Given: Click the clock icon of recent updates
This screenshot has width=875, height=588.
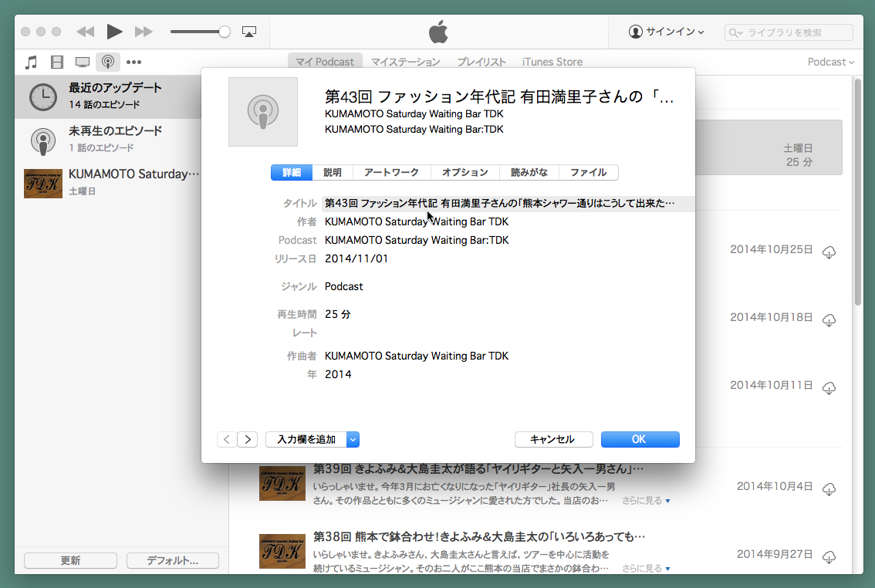Looking at the screenshot, I should (43, 97).
